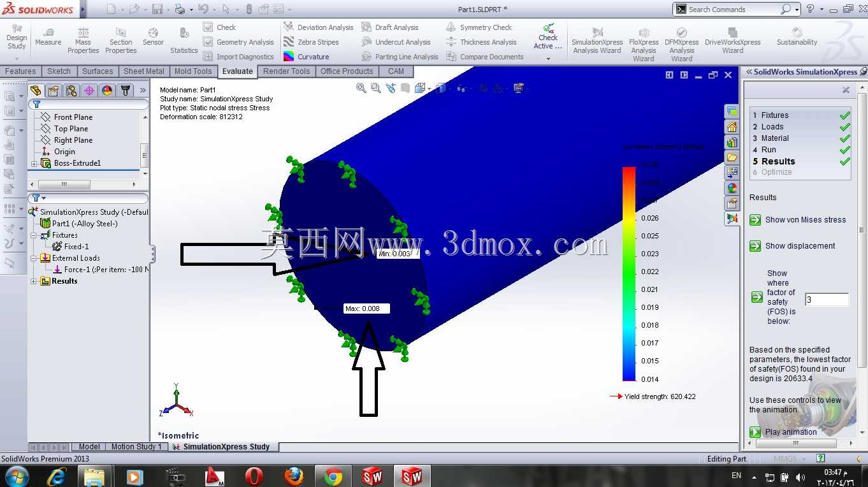Viewport: 868px width, 487px height.
Task: Open Thickness Analysis
Action: point(482,42)
